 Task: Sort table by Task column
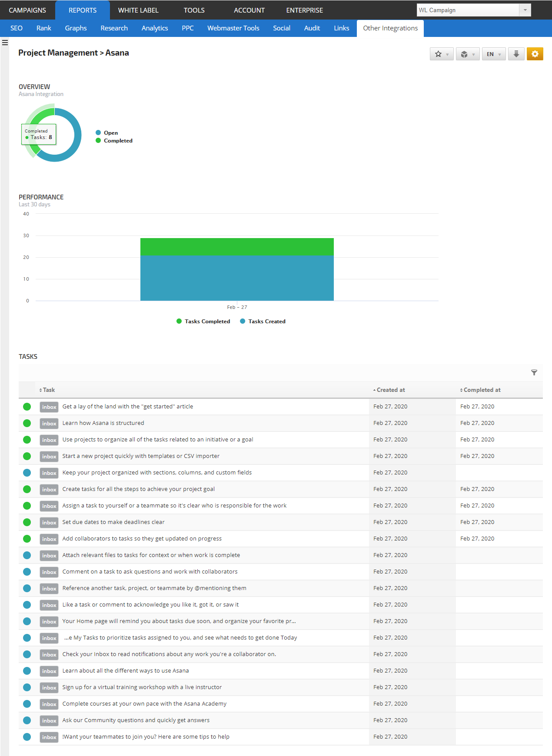click(x=47, y=390)
